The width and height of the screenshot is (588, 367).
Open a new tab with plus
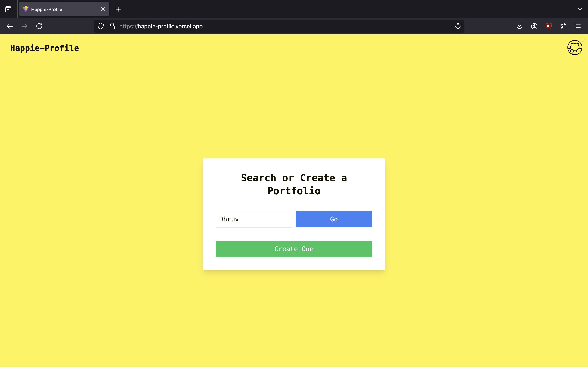118,9
